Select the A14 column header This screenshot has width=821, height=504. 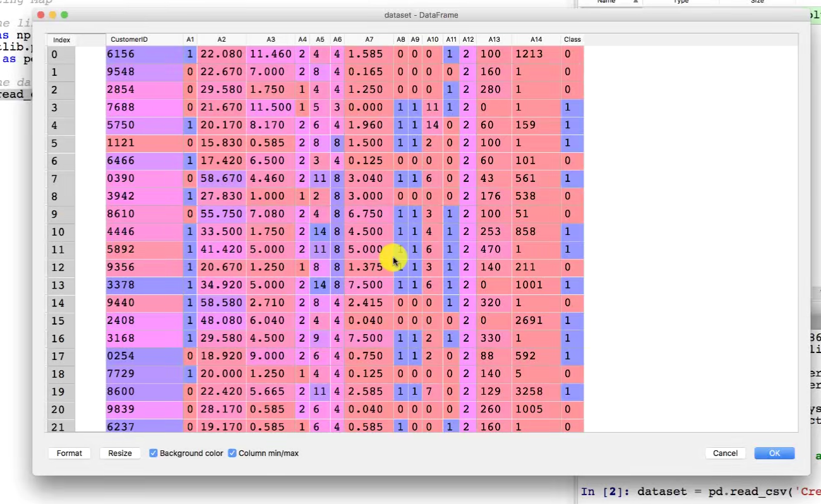click(536, 40)
